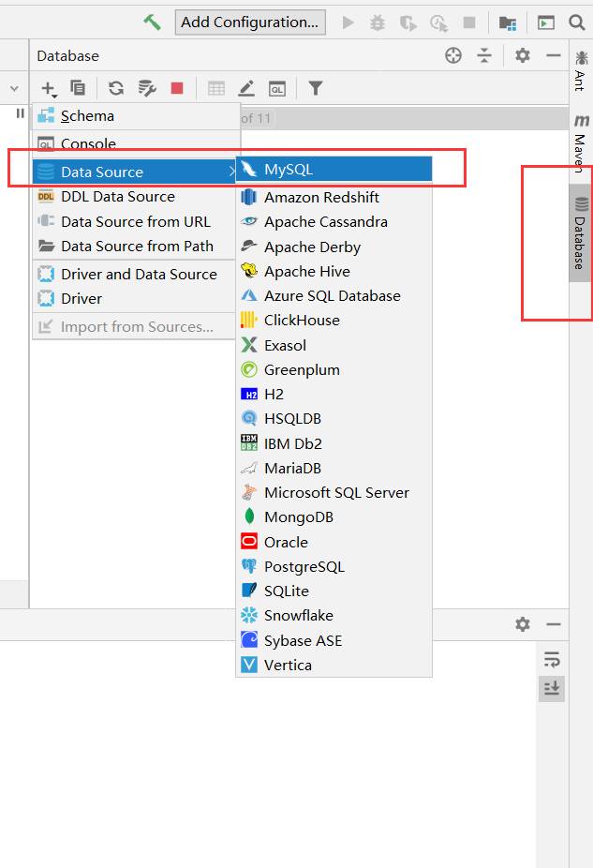Open the Add Configuration dialog
Screen dimensions: 593x868
[250, 22]
